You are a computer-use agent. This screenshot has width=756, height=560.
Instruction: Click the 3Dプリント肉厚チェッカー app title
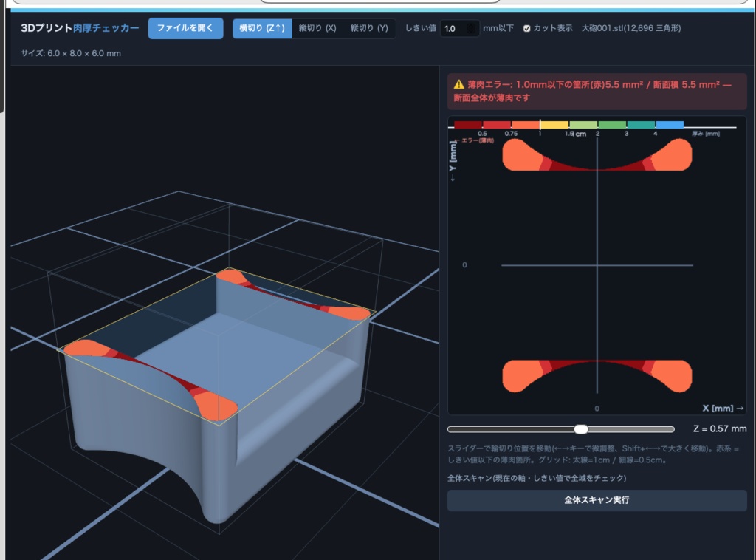[80, 28]
